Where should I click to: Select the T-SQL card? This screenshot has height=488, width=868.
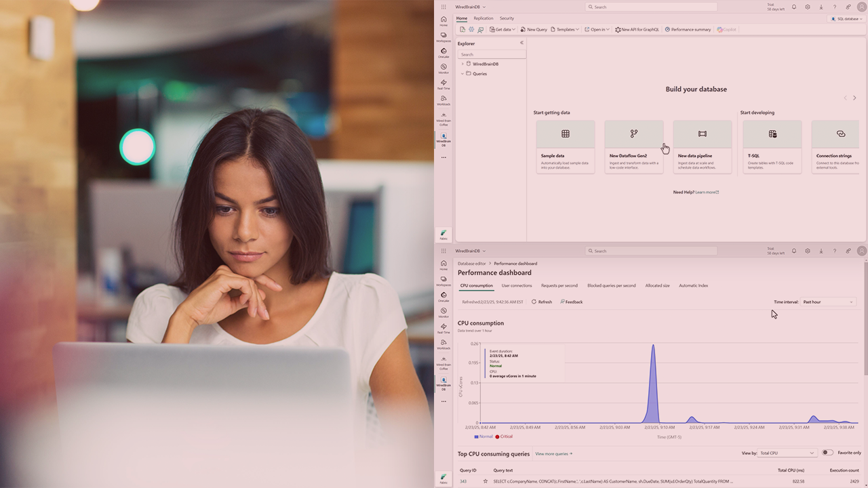(x=772, y=146)
